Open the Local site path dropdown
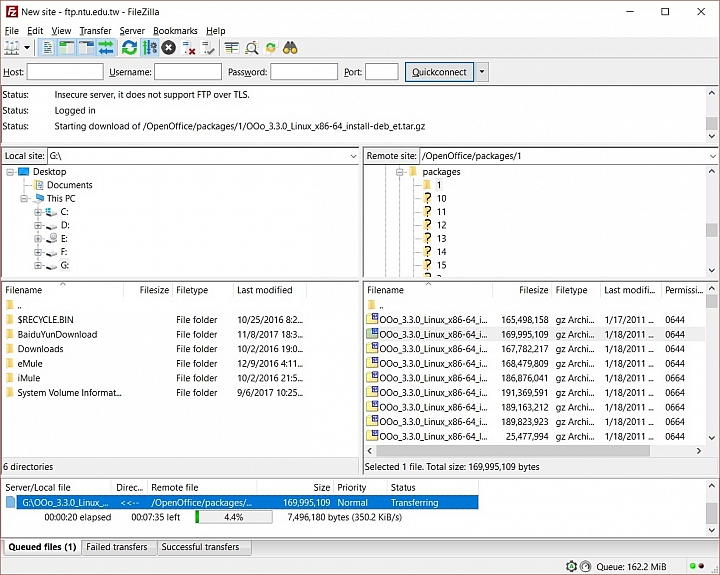The height and width of the screenshot is (575, 720). pyautogui.click(x=353, y=156)
